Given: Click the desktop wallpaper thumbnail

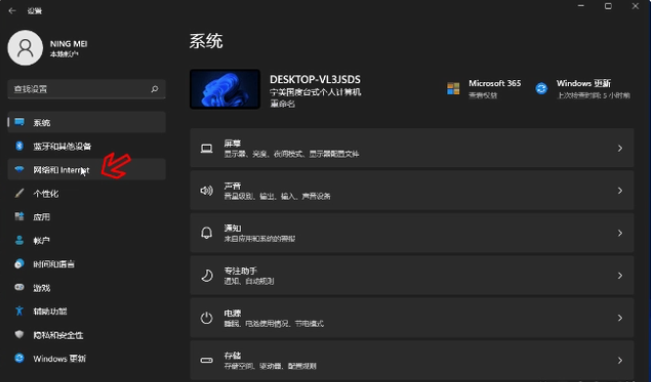Looking at the screenshot, I should pos(225,89).
